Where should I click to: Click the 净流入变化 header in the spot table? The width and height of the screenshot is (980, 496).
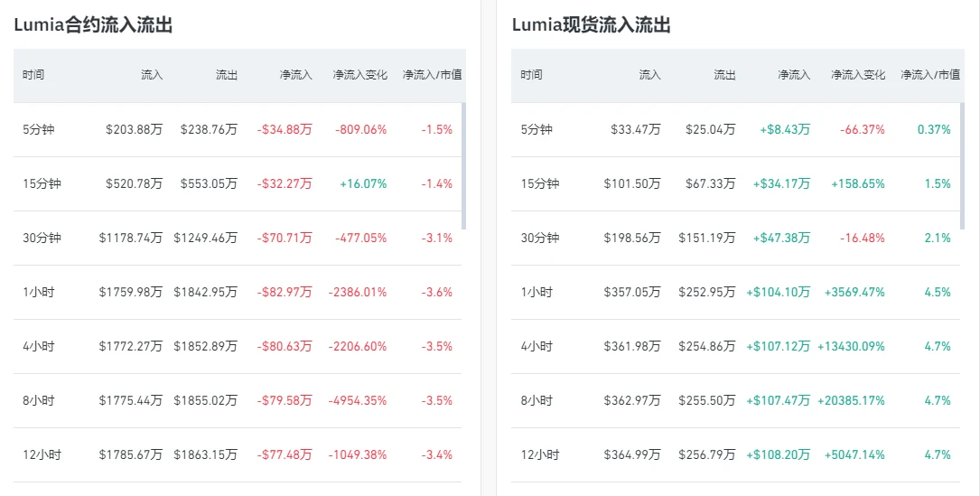pyautogui.click(x=857, y=75)
